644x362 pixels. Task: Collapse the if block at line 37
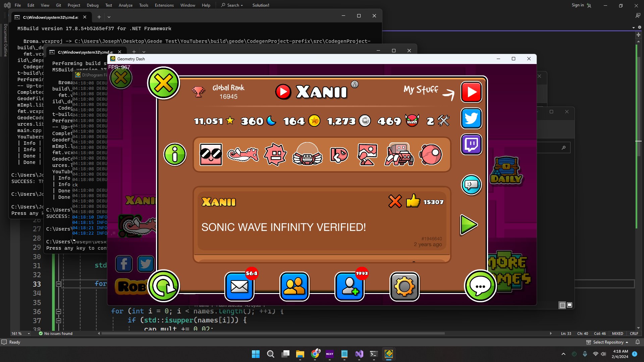pyautogui.click(x=58, y=321)
